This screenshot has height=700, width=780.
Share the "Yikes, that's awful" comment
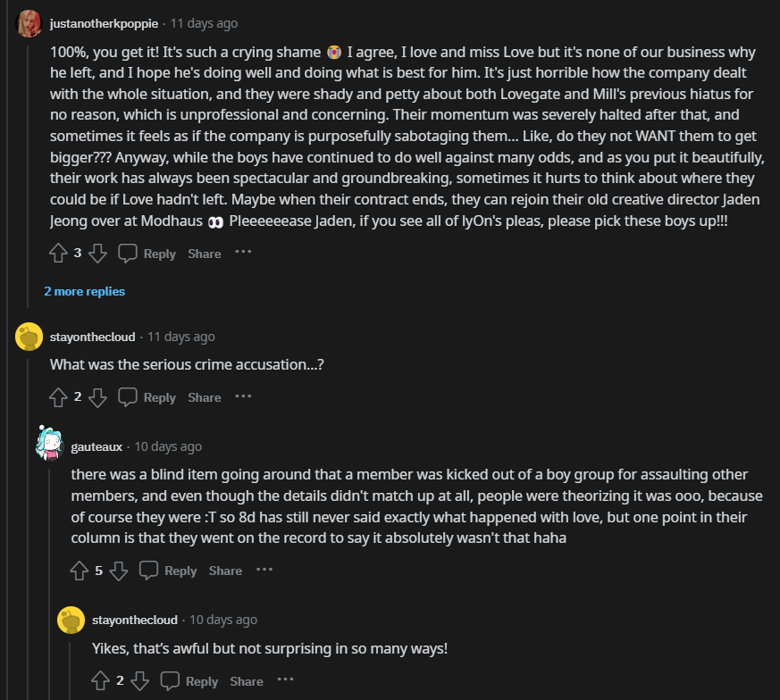pyautogui.click(x=247, y=681)
